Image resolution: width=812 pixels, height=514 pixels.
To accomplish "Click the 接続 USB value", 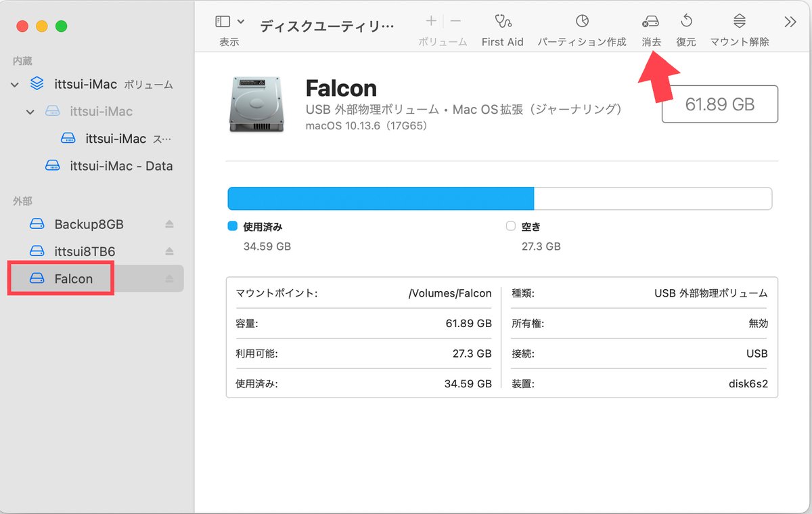I will [x=757, y=354].
